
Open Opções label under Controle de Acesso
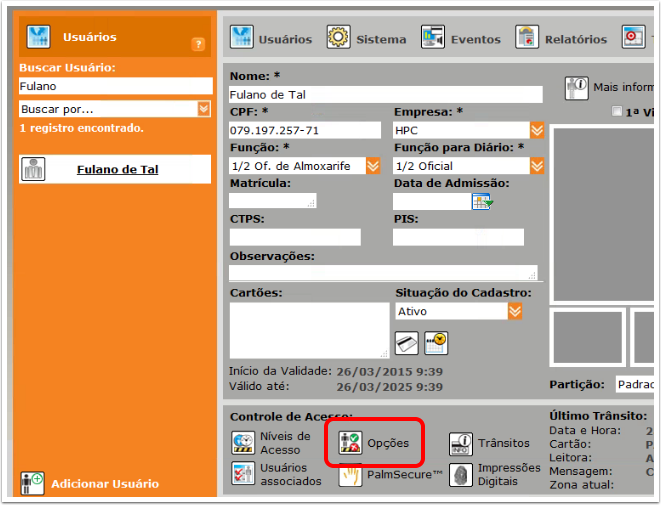(x=388, y=443)
